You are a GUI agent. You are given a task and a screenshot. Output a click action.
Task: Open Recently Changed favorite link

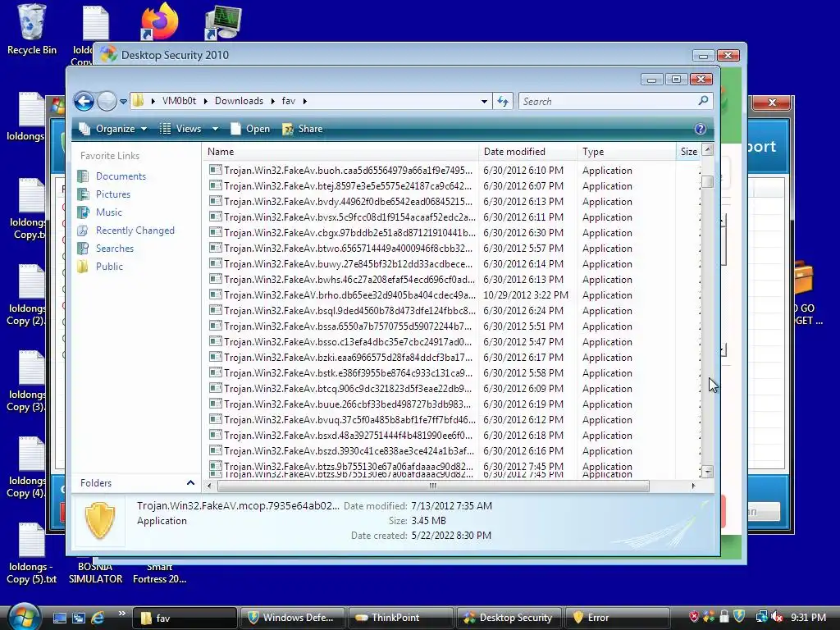(x=135, y=231)
